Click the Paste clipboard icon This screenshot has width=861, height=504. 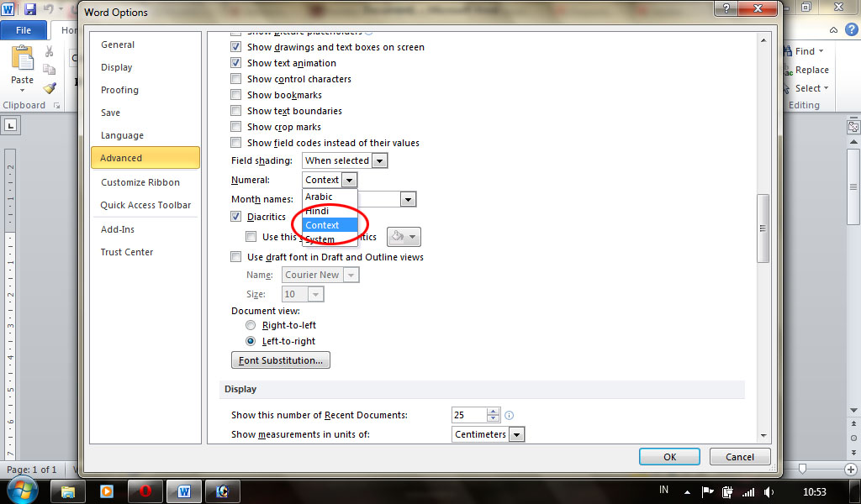click(23, 58)
